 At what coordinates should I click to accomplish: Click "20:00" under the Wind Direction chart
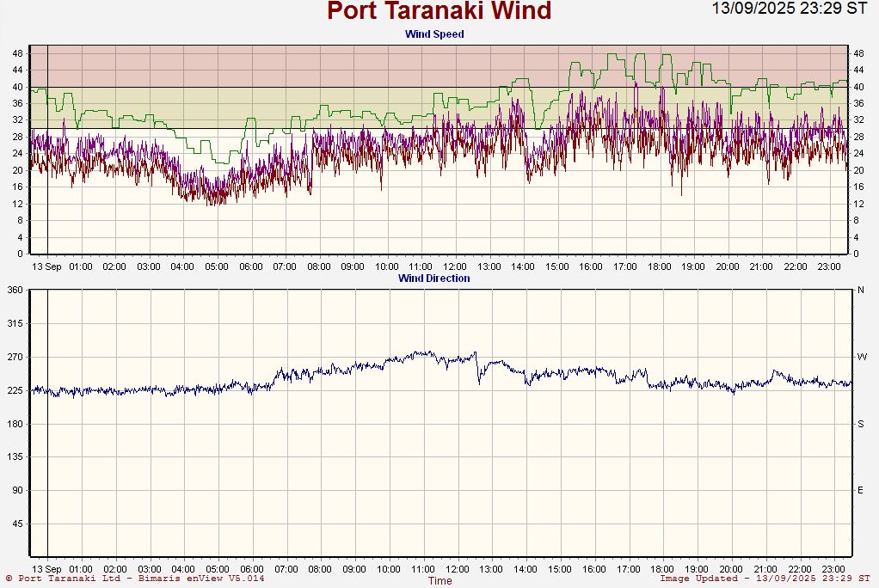pos(731,569)
